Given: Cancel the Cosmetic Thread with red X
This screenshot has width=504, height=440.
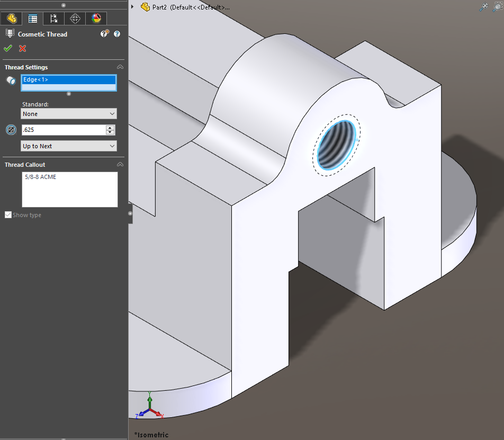Looking at the screenshot, I should tap(22, 48).
